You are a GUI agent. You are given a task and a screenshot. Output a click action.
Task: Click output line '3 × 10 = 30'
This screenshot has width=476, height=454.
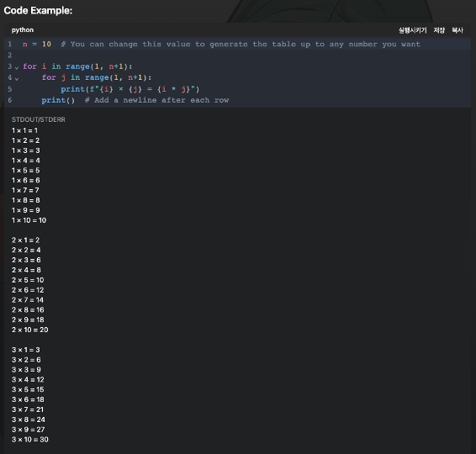(x=29, y=440)
